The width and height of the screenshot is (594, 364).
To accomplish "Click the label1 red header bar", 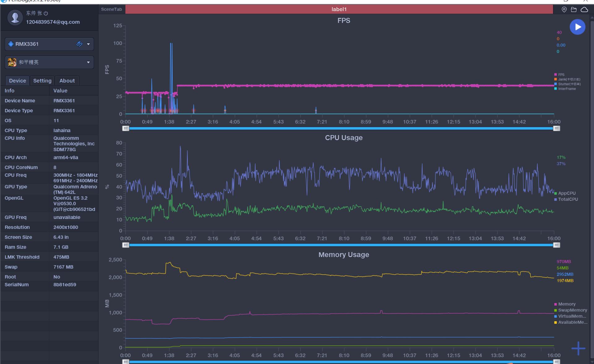I will click(x=339, y=9).
